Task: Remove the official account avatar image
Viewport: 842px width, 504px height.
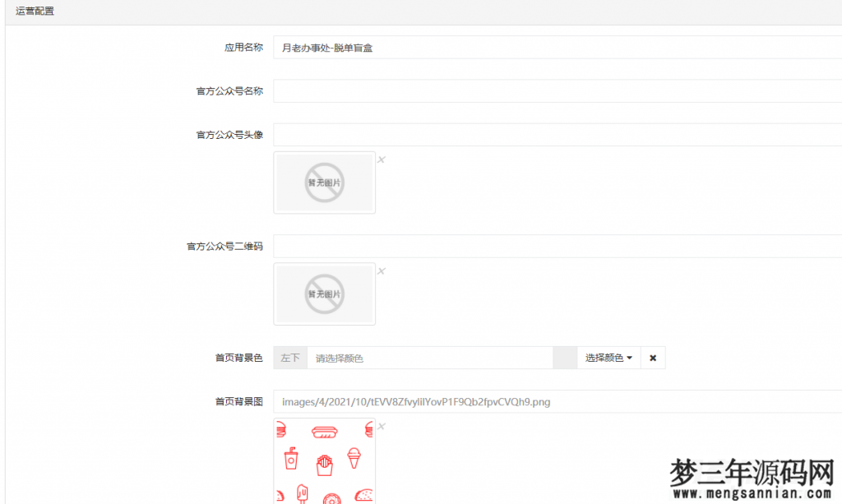Action: tap(381, 160)
